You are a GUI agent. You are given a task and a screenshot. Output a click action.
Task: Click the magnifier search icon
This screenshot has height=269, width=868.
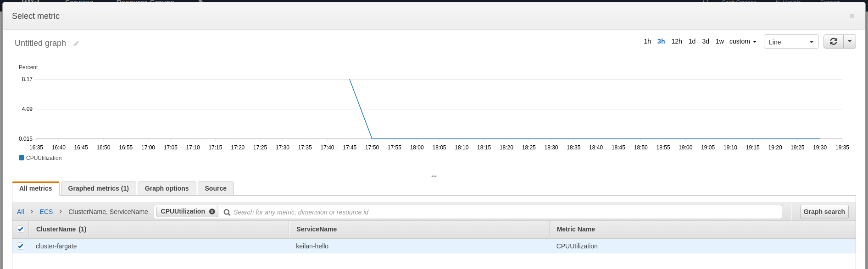click(x=227, y=212)
